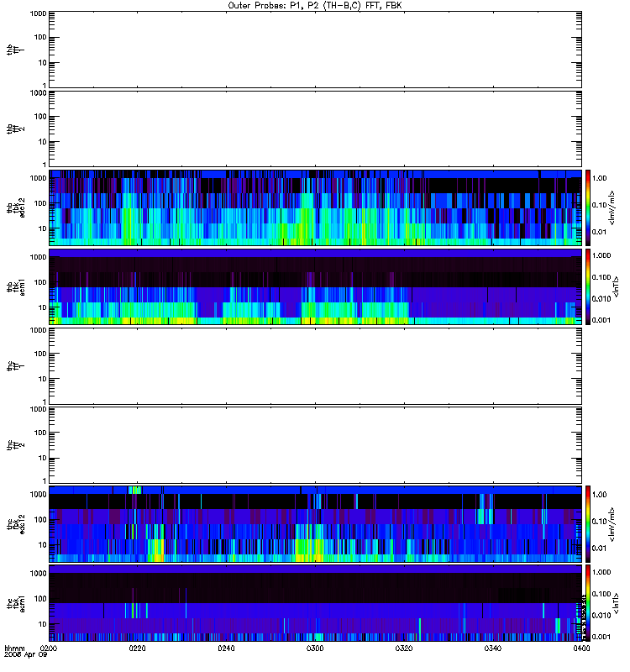
Task: Click the <|mV/m|> unit label beside thb edc12
Action: pos(612,207)
